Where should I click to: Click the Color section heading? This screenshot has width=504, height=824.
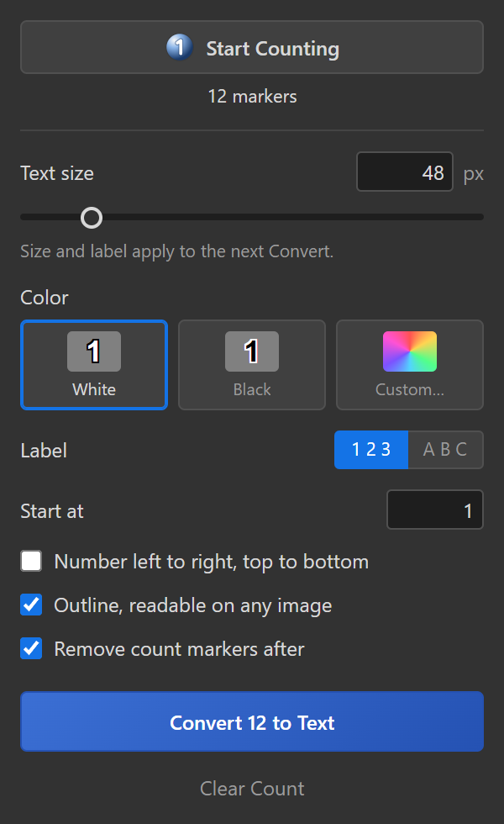(x=44, y=298)
